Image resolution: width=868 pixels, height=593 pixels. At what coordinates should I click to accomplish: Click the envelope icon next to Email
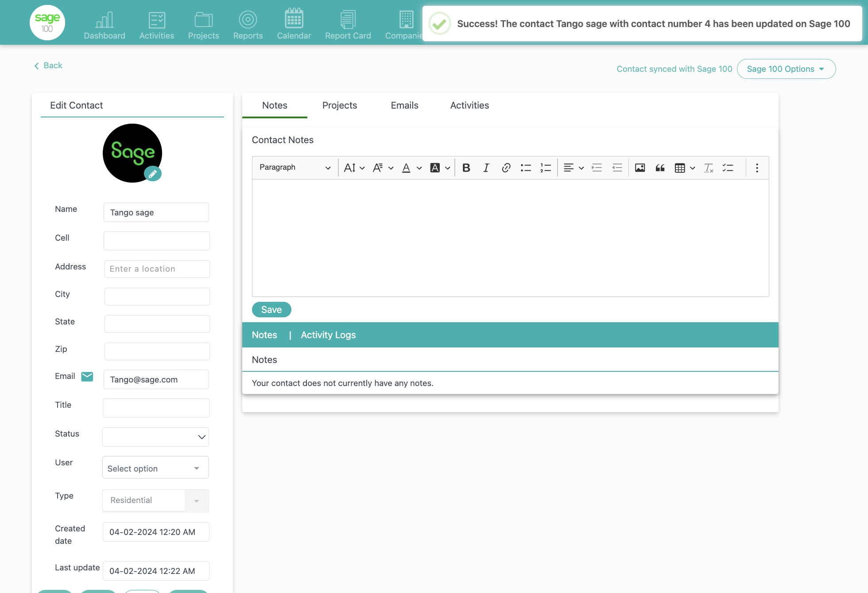pos(87,376)
